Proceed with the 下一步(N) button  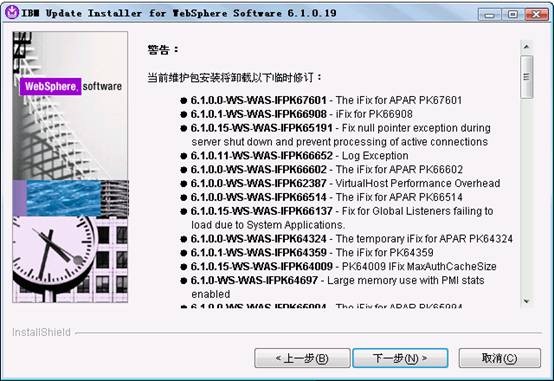[400, 358]
